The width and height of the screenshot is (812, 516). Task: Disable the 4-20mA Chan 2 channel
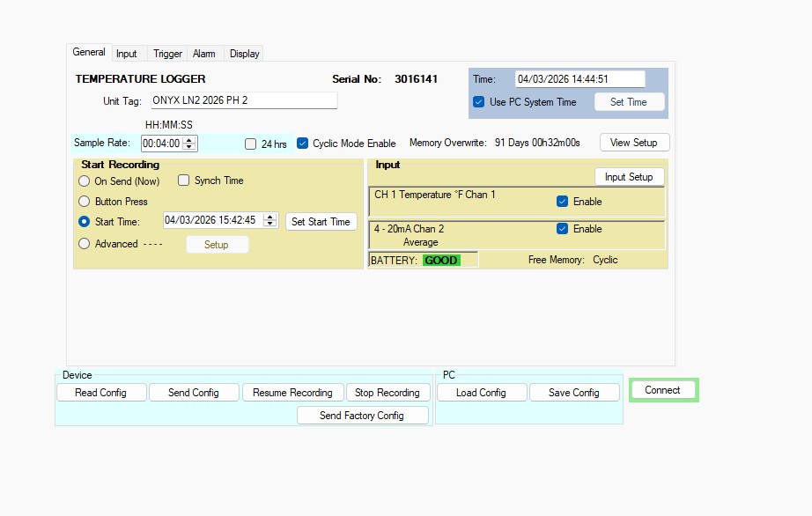click(x=561, y=228)
